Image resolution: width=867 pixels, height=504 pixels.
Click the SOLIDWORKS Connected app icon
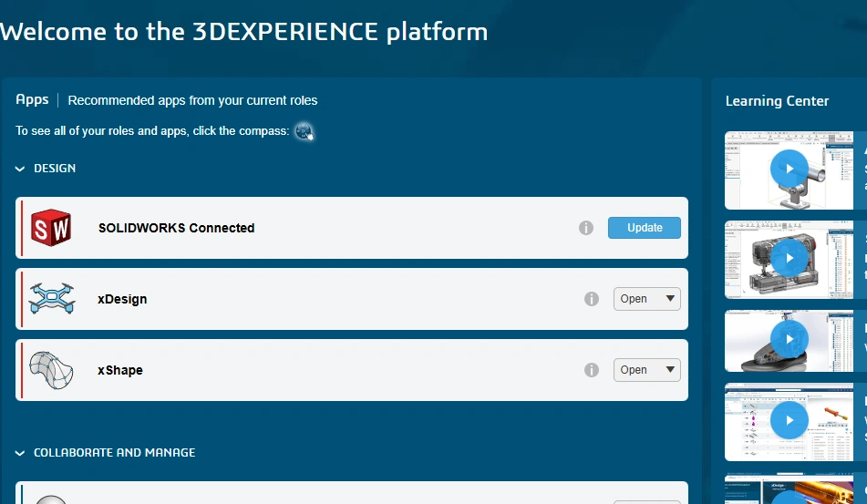(x=51, y=227)
